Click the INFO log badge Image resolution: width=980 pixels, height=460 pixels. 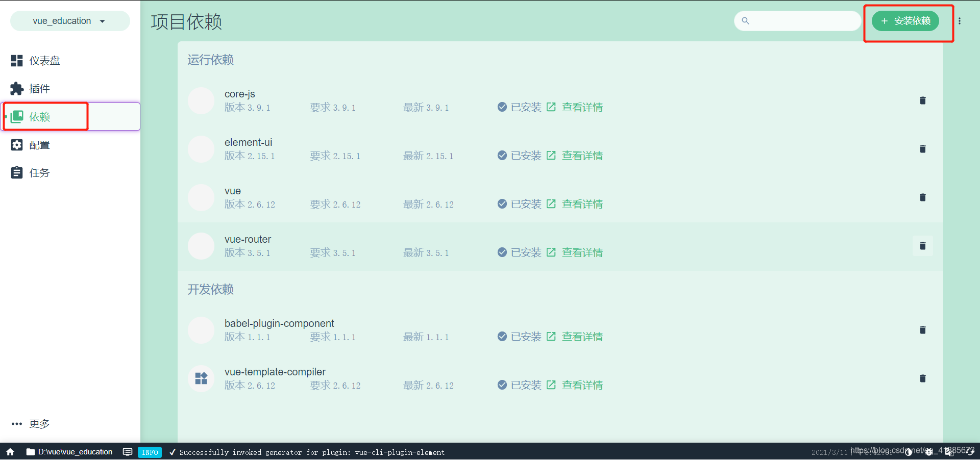pyautogui.click(x=150, y=452)
